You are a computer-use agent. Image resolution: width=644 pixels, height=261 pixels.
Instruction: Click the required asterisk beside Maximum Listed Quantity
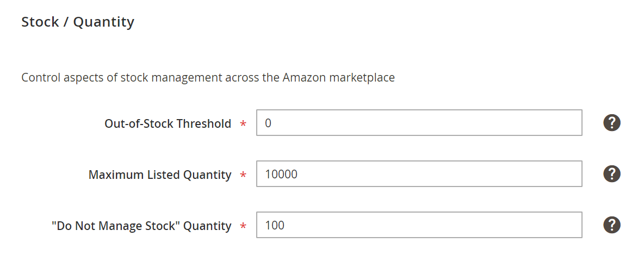(243, 175)
